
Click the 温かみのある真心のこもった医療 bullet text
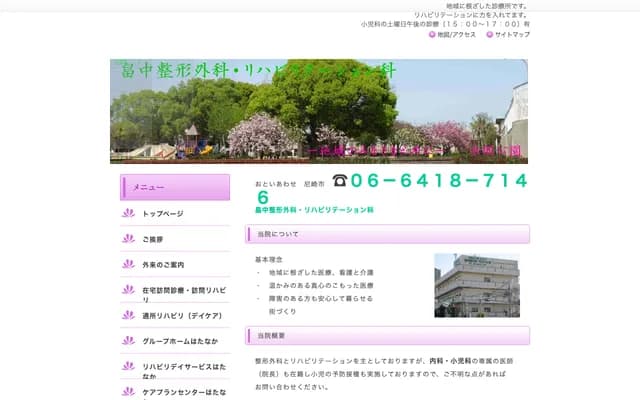click(321, 286)
